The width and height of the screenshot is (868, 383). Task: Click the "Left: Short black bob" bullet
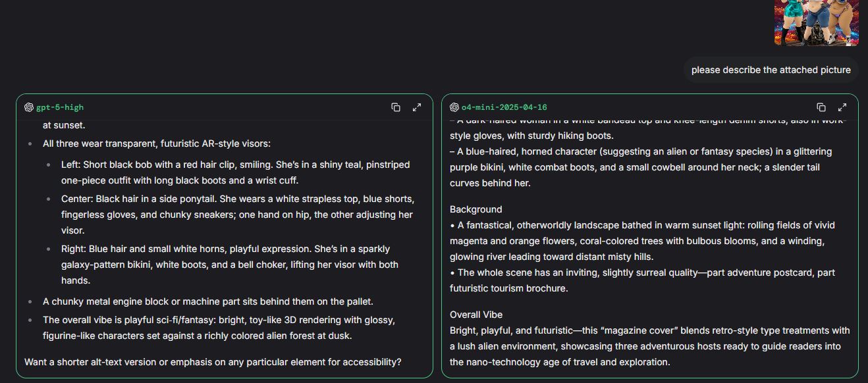(235, 172)
